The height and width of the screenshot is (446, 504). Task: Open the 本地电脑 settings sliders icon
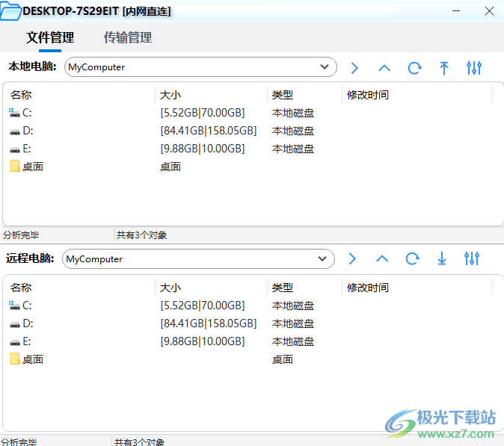pos(474,68)
